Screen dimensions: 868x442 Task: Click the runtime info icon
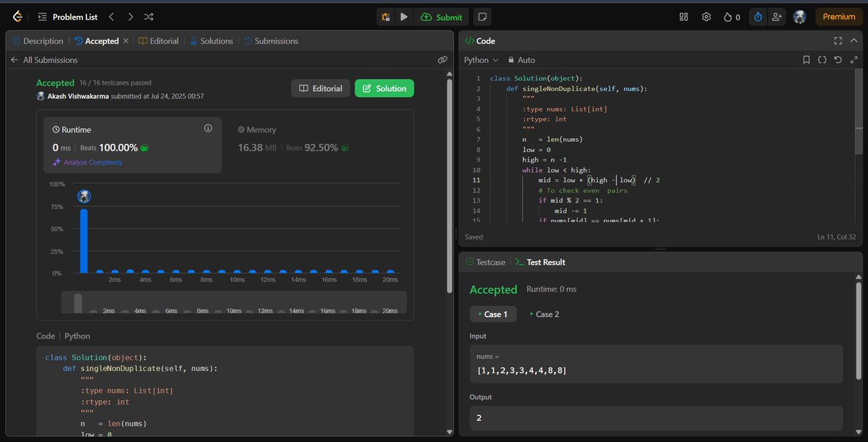(208, 128)
